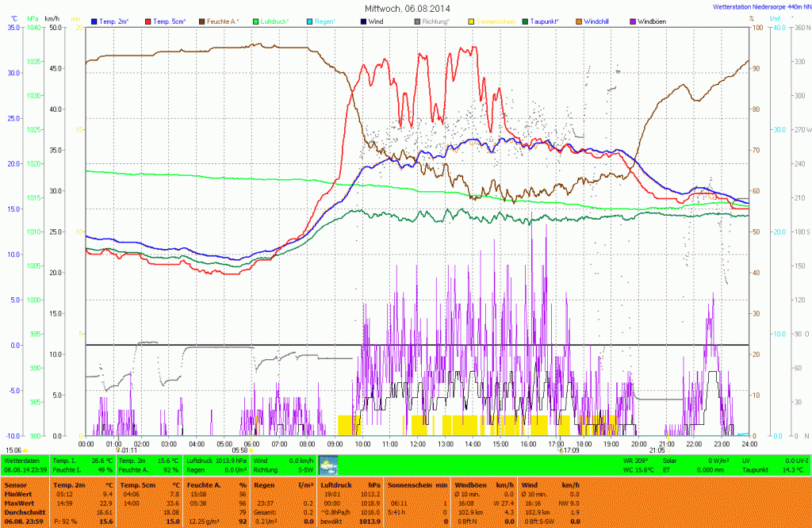Click the green Luftdruck legend square
The width and height of the screenshot is (812, 528).
(x=256, y=21)
